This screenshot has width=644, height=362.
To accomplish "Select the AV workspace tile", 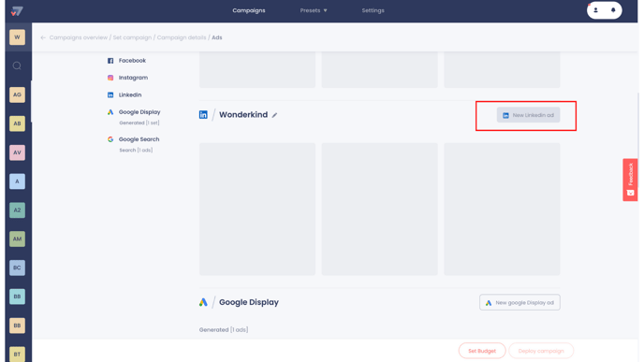I will point(17,152).
